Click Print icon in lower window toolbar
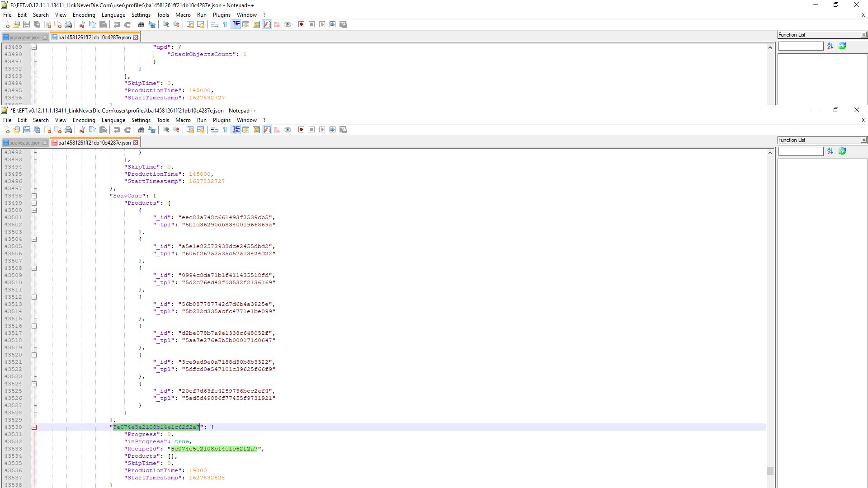 pyautogui.click(x=68, y=130)
